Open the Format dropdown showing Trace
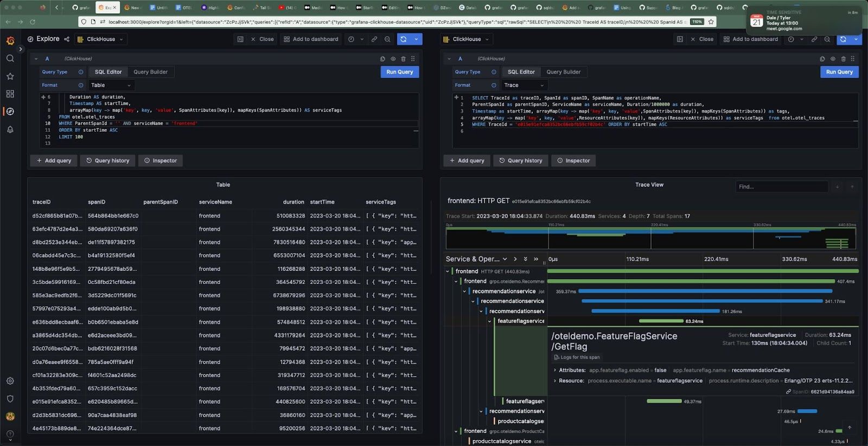 [x=524, y=85]
